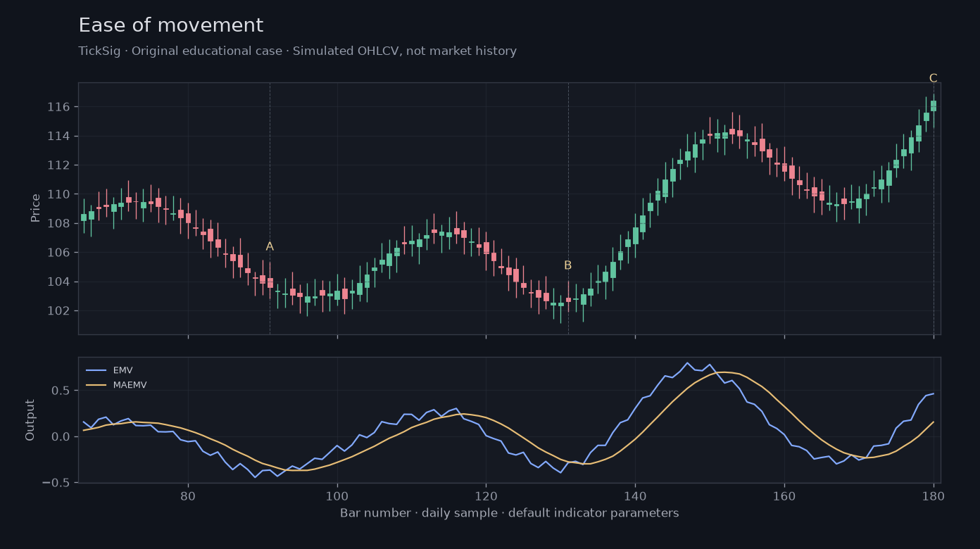The image size is (980, 549).
Task: Click x-axis tick label 100
Action: (337, 496)
